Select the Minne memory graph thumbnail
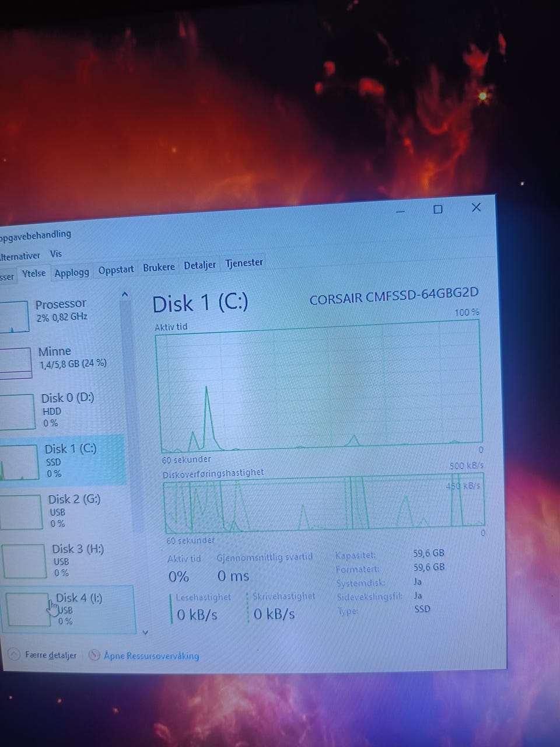This screenshot has height=747, width=560. (x=15, y=362)
